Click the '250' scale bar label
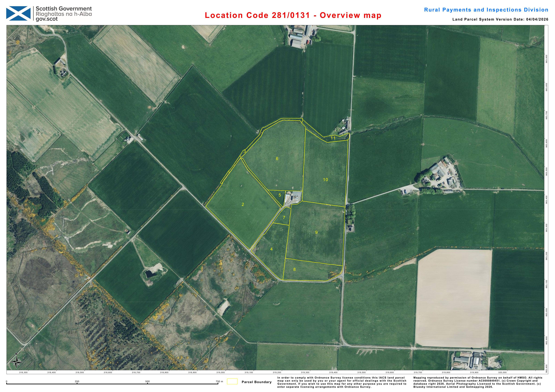This screenshot has height=392, width=555. pyautogui.click(x=77, y=382)
